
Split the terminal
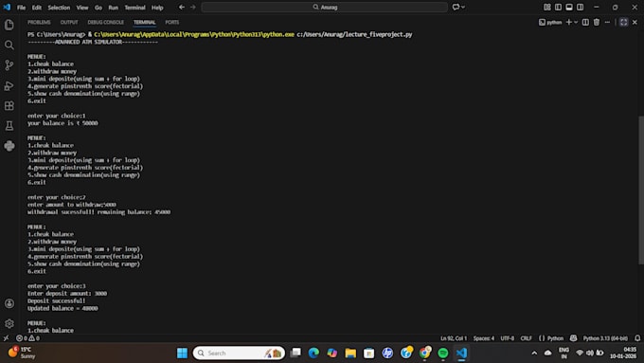click(x=585, y=22)
